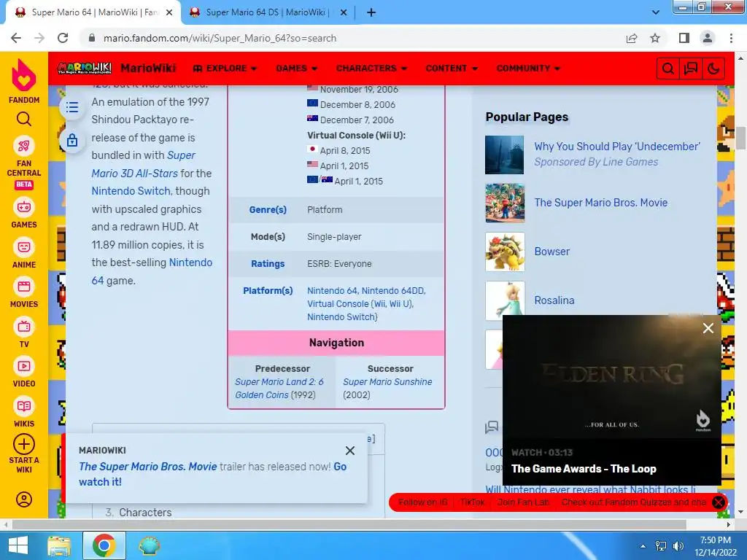The height and width of the screenshot is (560, 747).
Task: Click the Genre(s) infobox link
Action: pos(268,209)
